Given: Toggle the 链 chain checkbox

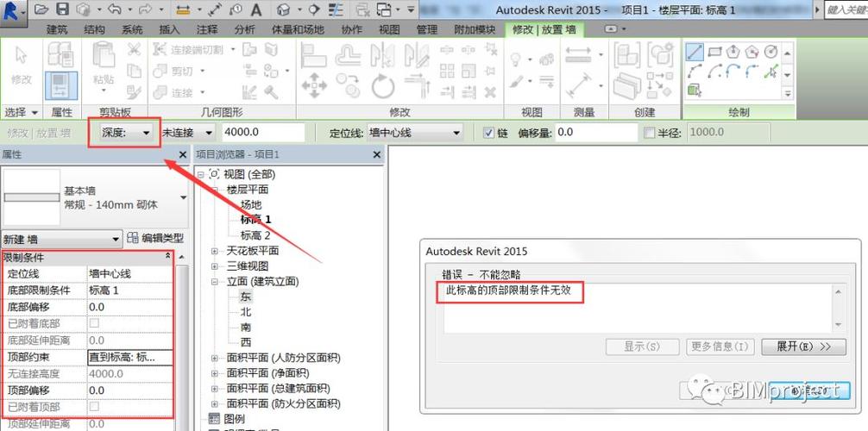Looking at the screenshot, I should pos(488,133).
